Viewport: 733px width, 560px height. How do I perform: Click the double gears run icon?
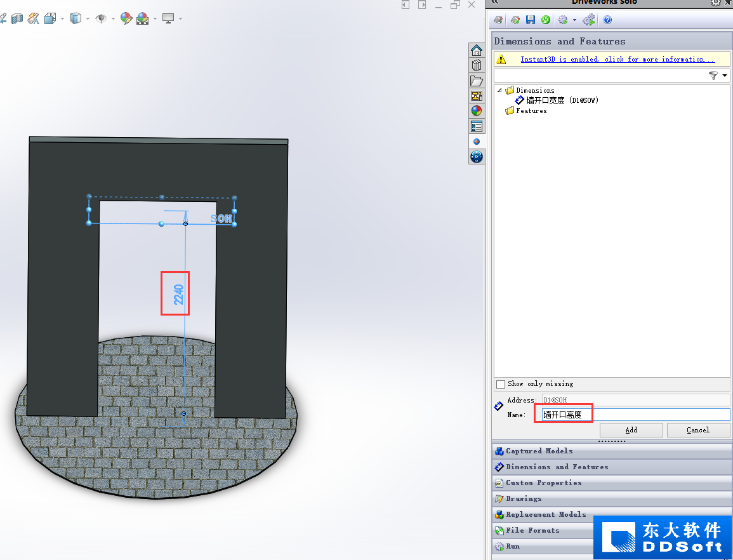coord(588,20)
